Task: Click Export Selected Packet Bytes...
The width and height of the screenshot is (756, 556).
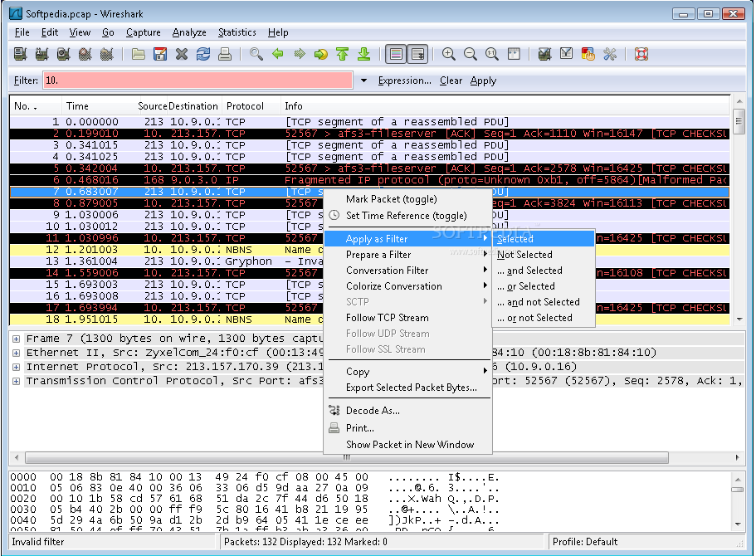Action: [x=408, y=388]
